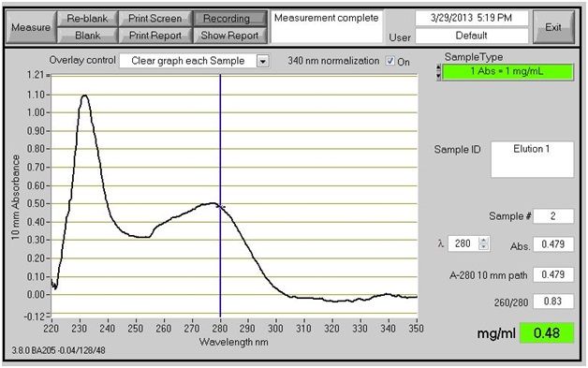The image size is (588, 368).
Task: Click the User field 'Default'
Action: (472, 36)
